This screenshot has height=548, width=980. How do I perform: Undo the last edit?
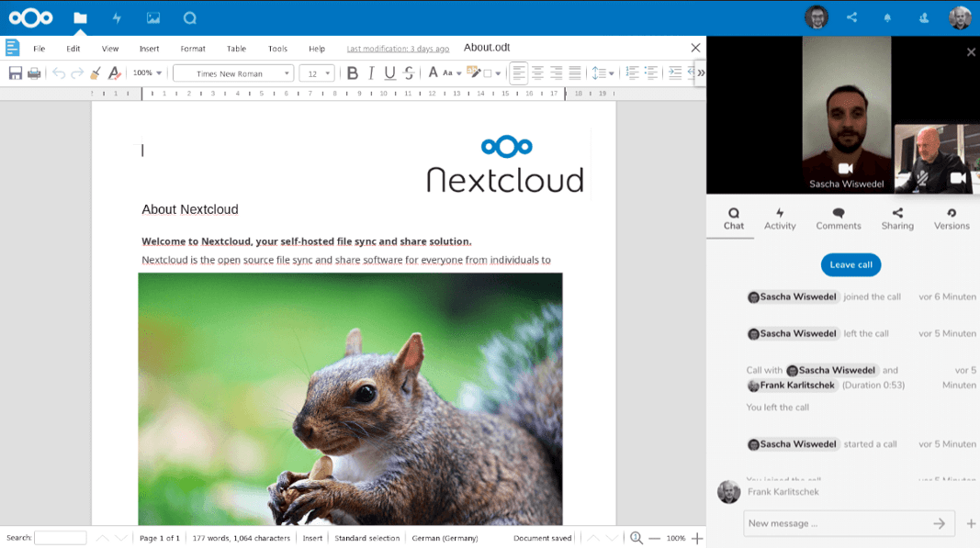tap(59, 73)
